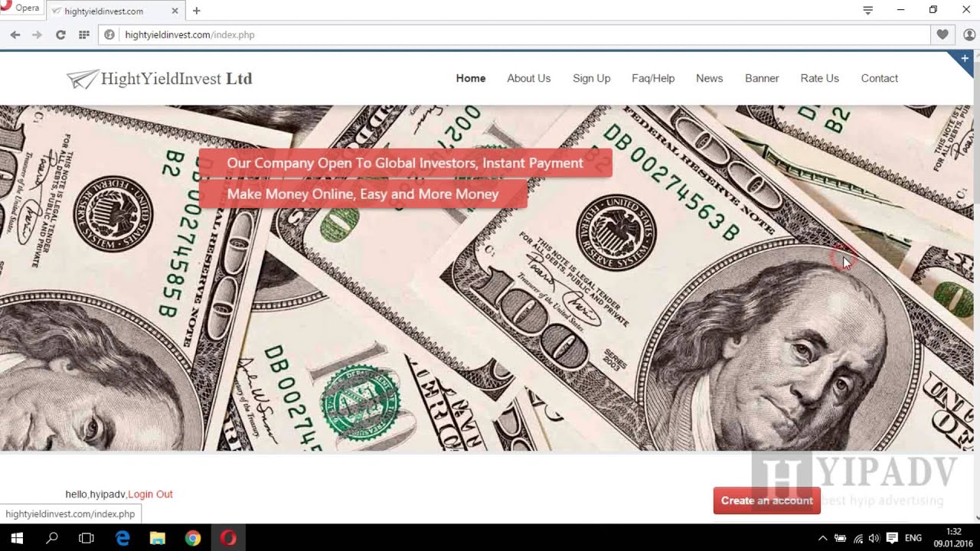980x551 pixels.
Task: Open the Action Center notification icon
Action: pyautogui.click(x=892, y=538)
